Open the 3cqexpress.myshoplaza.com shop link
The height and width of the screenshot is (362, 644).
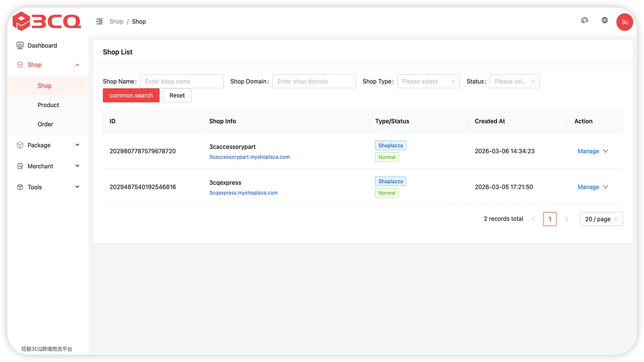243,193
